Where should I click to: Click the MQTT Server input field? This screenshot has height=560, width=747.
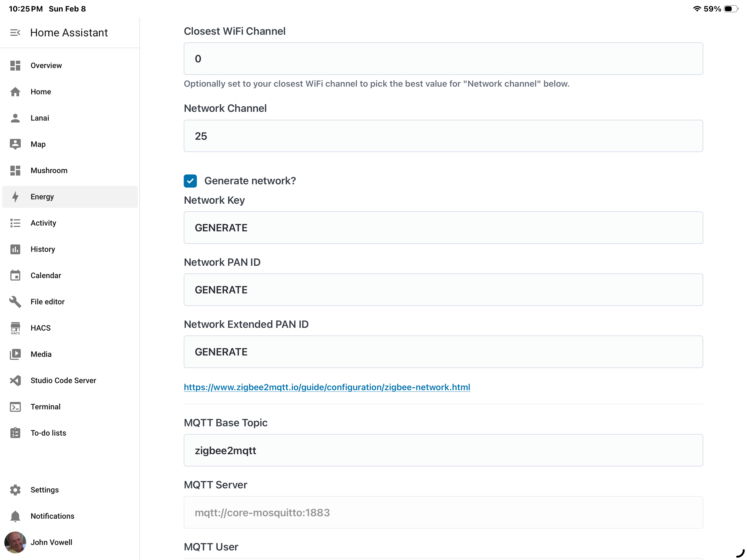pos(443,513)
